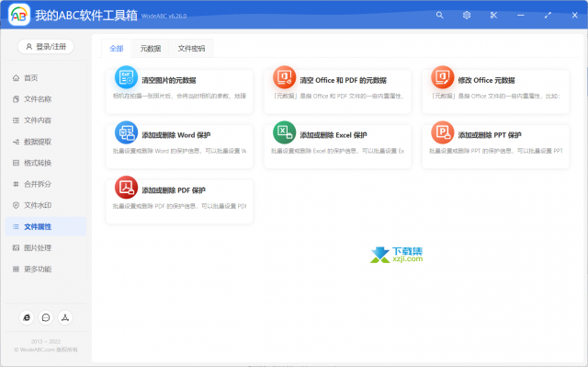Viewport: 588px width, 367px height.
Task: Open 添加或删除 Excel 保护 title
Action: 334,135
